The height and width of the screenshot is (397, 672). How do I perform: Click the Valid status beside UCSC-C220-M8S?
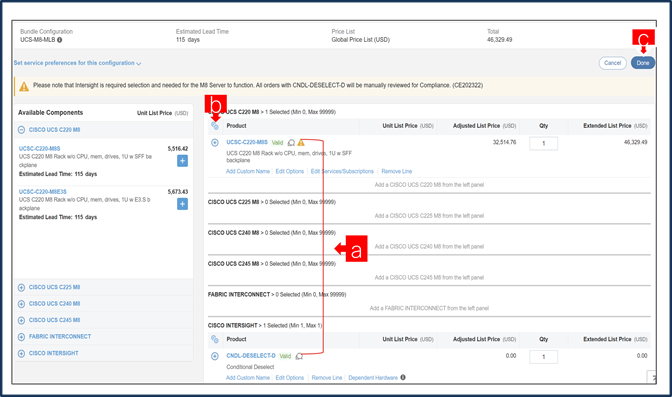point(277,142)
